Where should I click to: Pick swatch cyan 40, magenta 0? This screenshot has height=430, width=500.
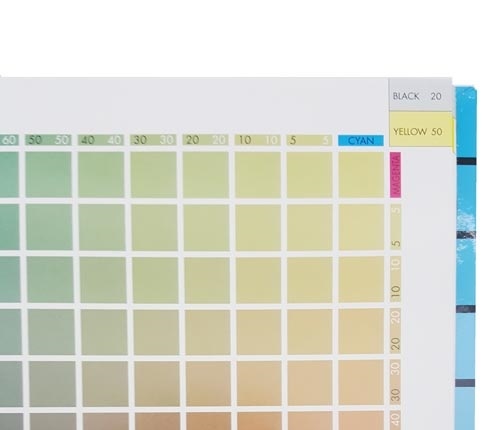[101, 175]
